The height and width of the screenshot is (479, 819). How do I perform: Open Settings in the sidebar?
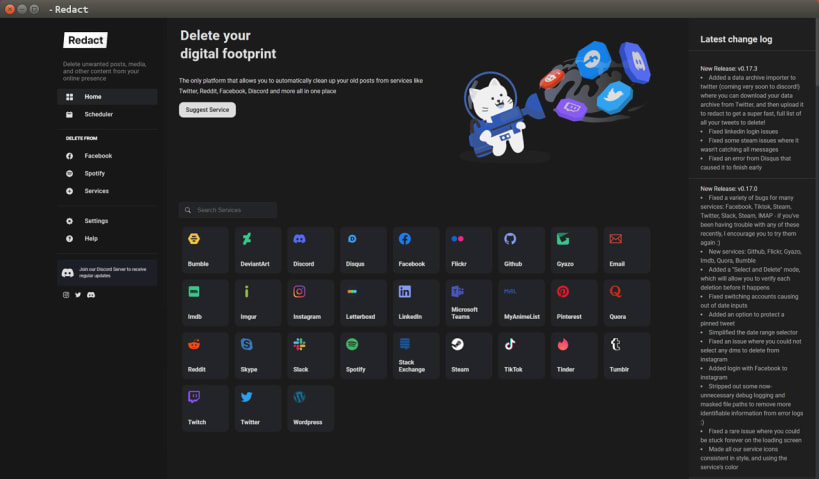(107, 221)
